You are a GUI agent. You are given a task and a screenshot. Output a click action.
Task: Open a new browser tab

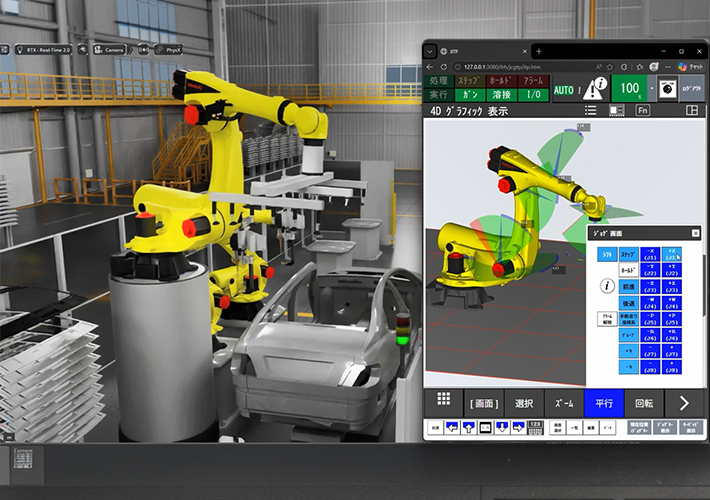[x=539, y=52]
